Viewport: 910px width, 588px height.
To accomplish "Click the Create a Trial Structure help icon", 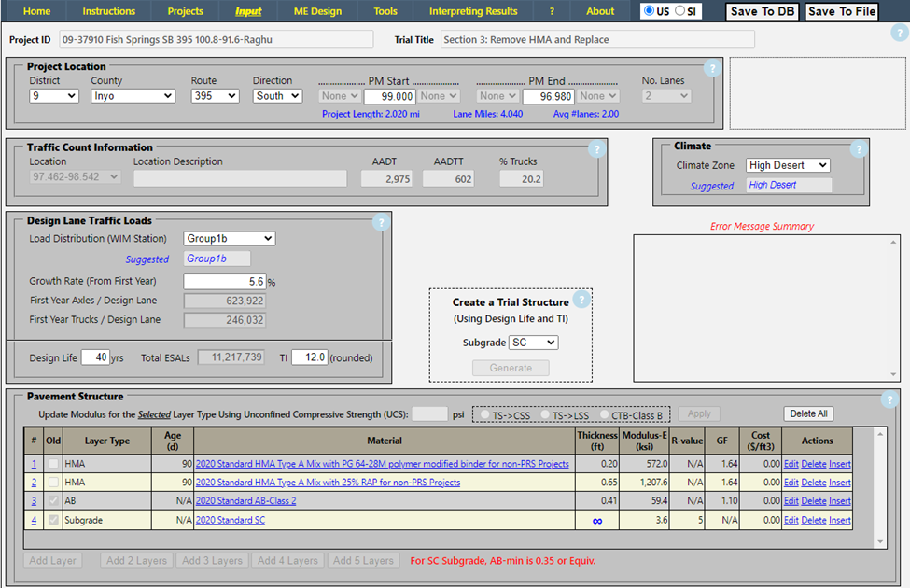I will click(581, 300).
